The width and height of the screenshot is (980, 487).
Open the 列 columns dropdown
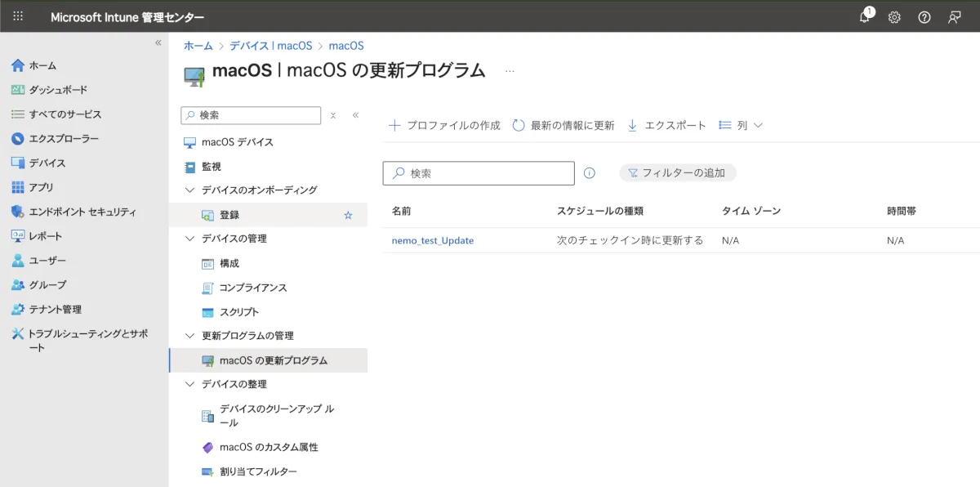tap(741, 126)
